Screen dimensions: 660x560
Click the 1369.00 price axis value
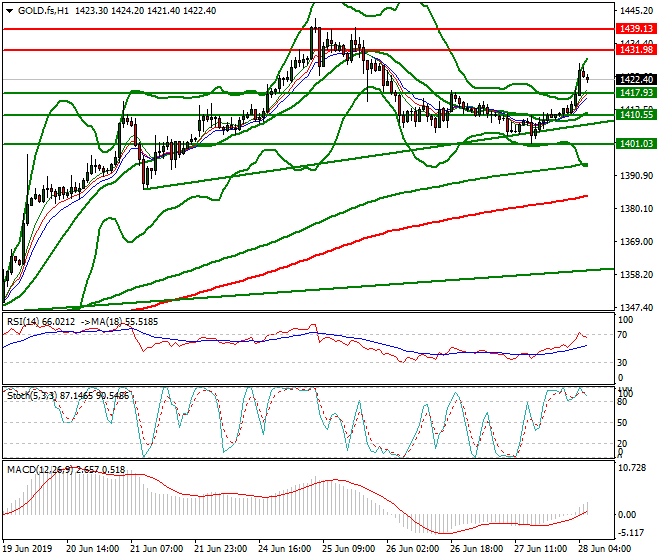[637, 242]
